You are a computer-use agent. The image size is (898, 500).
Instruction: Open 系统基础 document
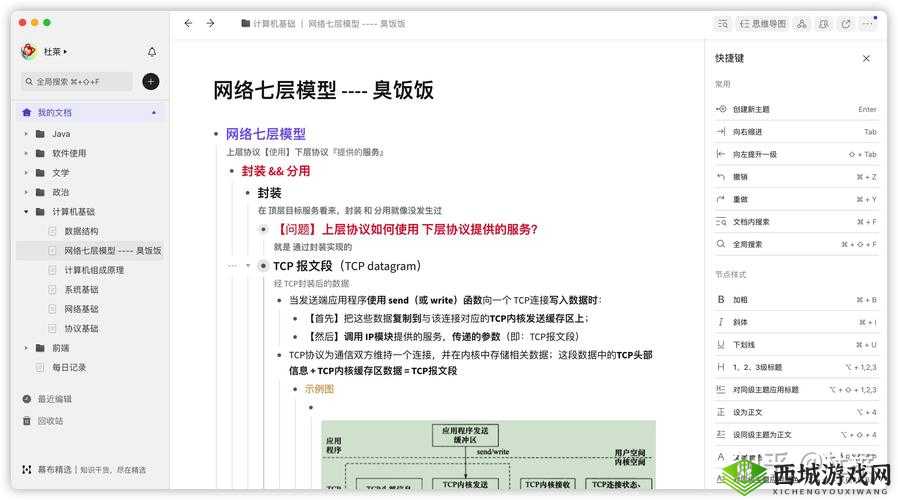coord(81,289)
